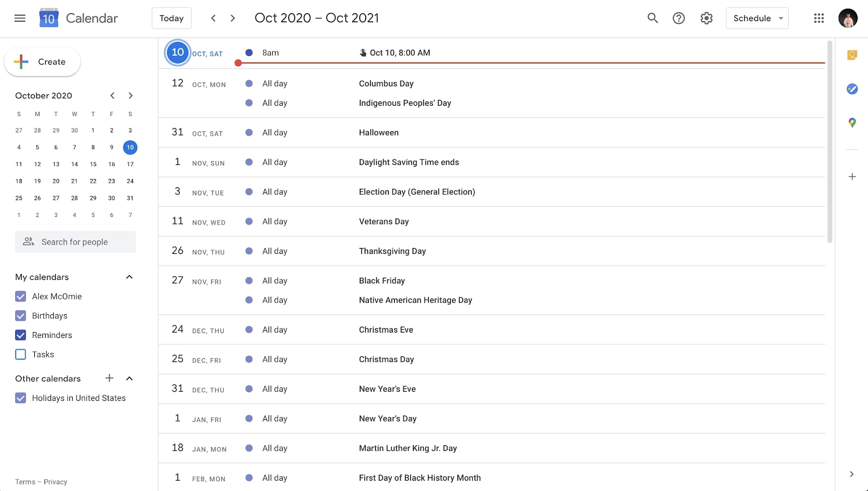868x491 pixels.
Task: Open Google Tasks in side panel
Action: click(x=852, y=88)
